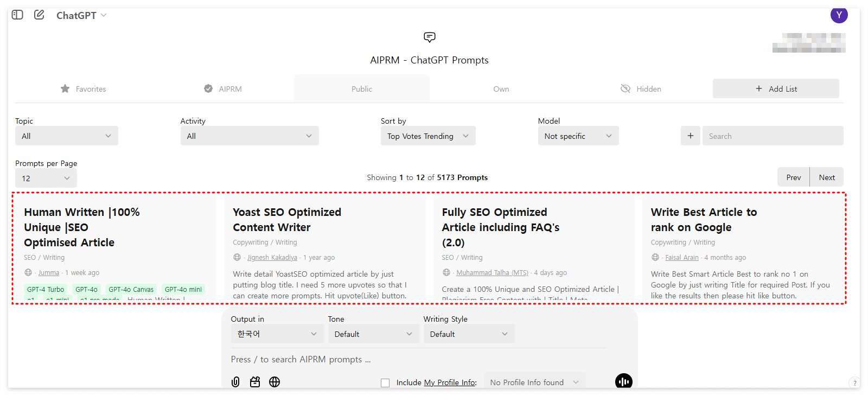Click the globe icon beside Faisal Arain
This screenshot has width=868, height=396.
(x=655, y=257)
